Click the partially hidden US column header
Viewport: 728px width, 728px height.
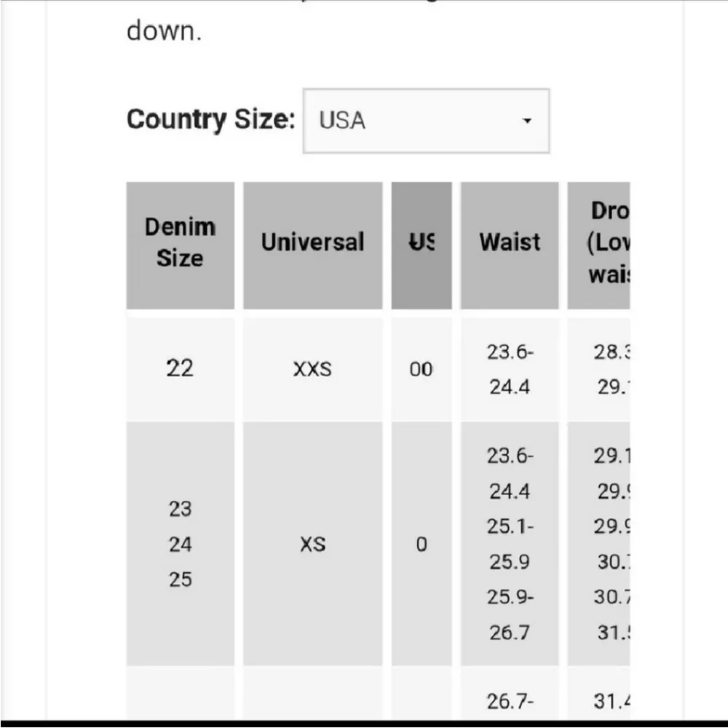(x=422, y=243)
